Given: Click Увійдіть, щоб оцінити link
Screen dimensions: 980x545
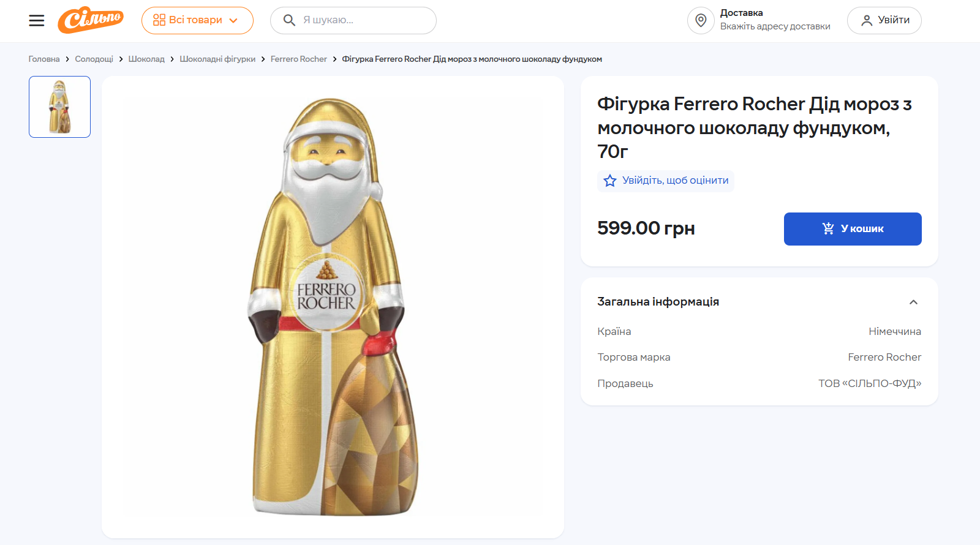Looking at the screenshot, I should click(675, 181).
